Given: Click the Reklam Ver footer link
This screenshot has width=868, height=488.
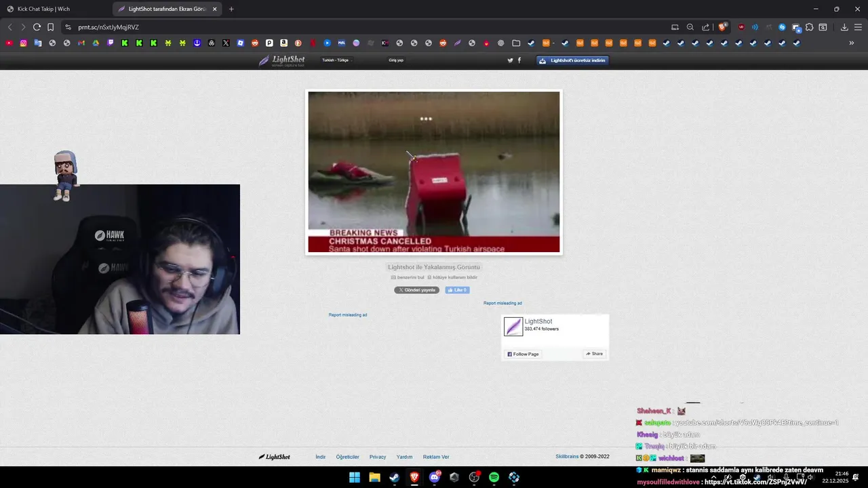Looking at the screenshot, I should (436, 457).
